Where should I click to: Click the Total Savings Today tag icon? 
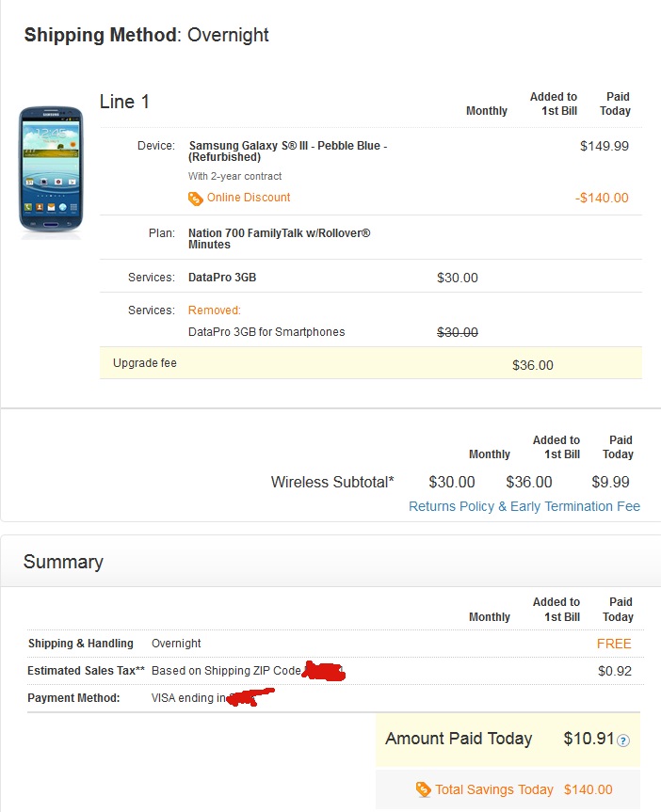click(423, 789)
